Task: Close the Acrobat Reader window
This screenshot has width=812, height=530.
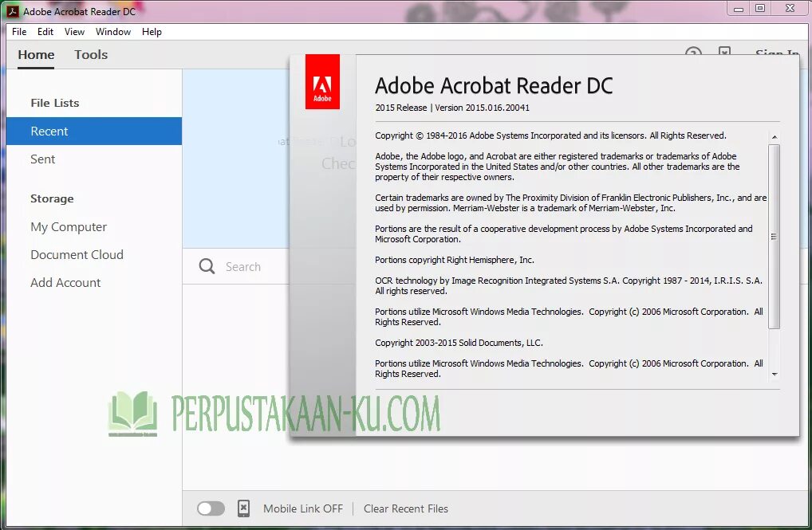Action: click(x=790, y=8)
